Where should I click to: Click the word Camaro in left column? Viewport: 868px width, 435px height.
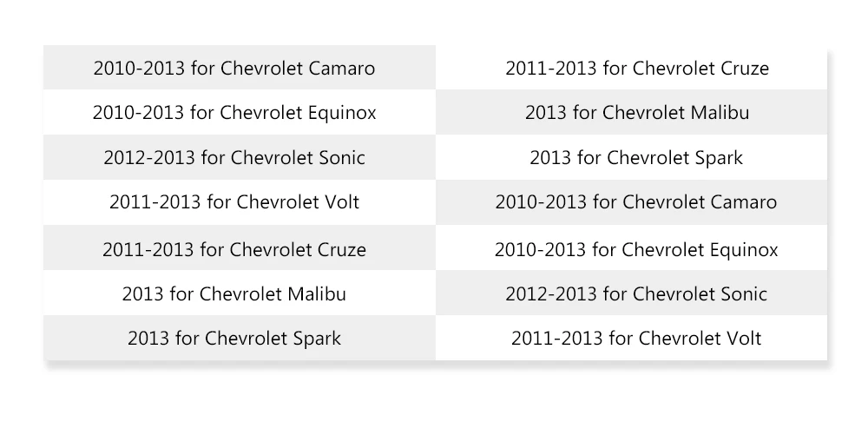342,68
